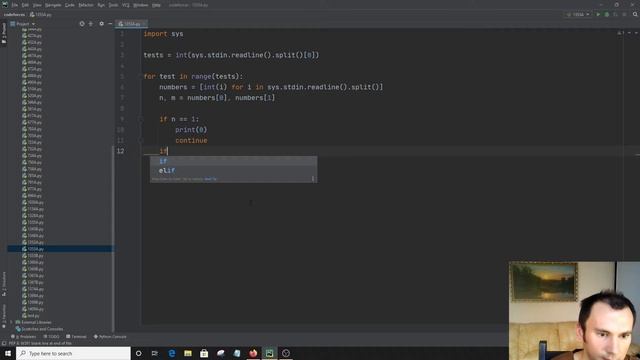Expand the External Libraries node
Viewport: 640px width, 360px height.
coord(11,322)
